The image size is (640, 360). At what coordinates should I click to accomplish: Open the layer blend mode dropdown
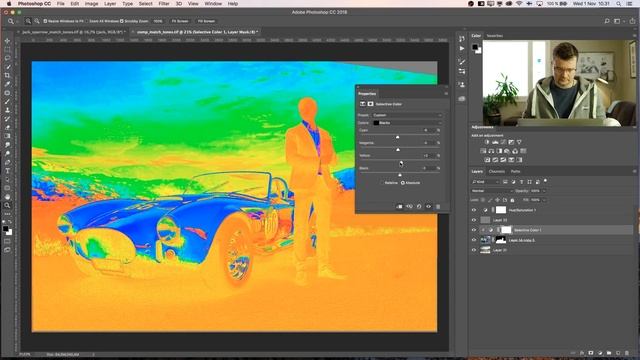pos(491,191)
